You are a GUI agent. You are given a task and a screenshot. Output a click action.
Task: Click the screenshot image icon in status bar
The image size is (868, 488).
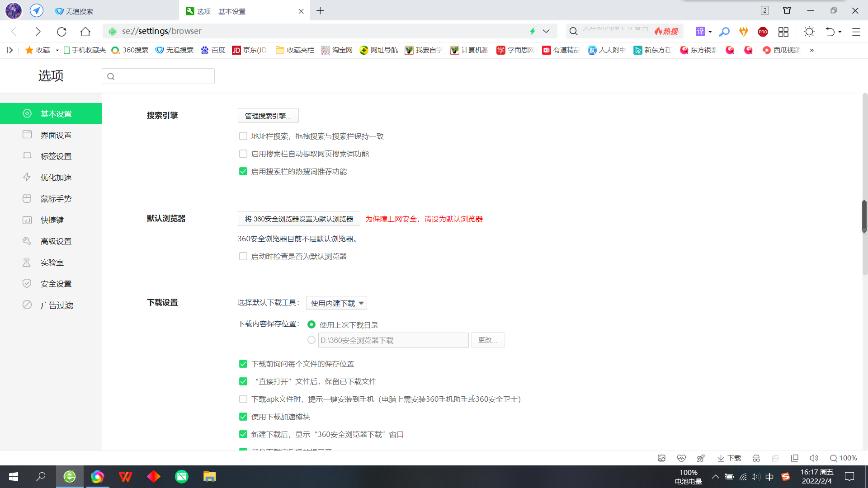tap(661, 458)
